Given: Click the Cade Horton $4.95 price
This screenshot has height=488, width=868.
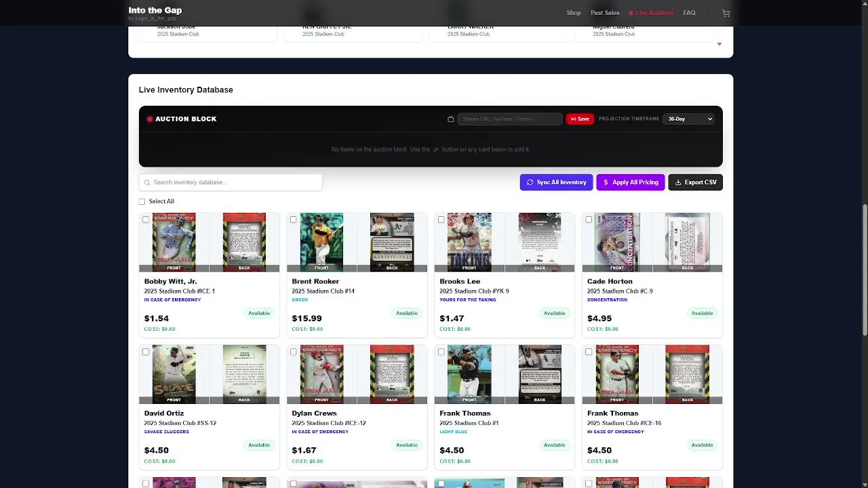Looking at the screenshot, I should (x=599, y=319).
